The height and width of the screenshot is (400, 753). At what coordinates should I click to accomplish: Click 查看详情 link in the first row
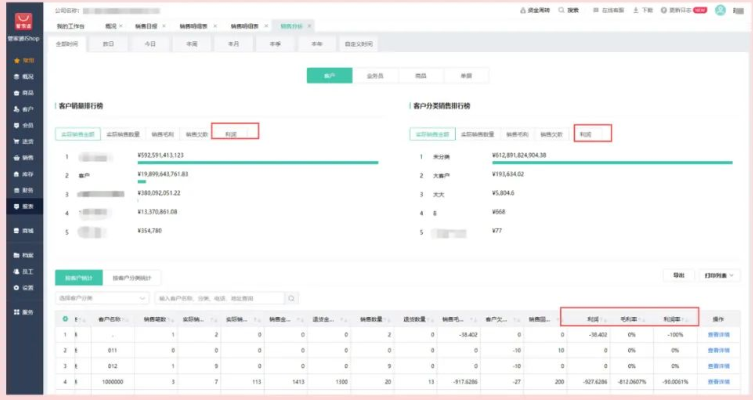(x=720, y=336)
